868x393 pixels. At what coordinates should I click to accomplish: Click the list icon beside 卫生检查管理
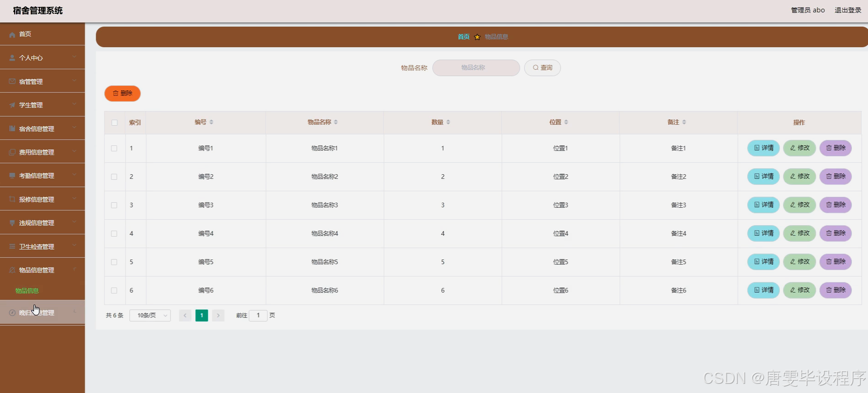tap(12, 247)
